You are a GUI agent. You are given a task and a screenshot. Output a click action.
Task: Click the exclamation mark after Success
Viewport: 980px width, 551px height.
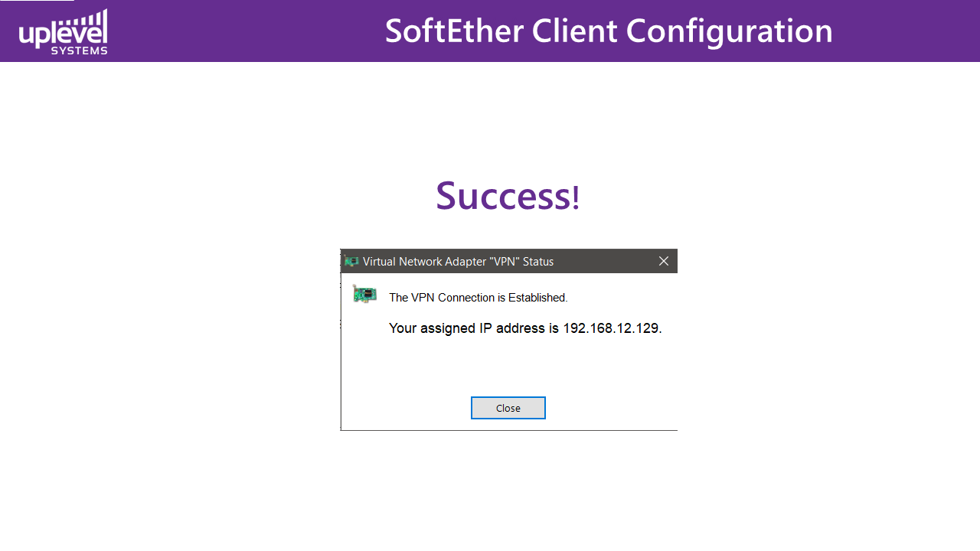576,197
